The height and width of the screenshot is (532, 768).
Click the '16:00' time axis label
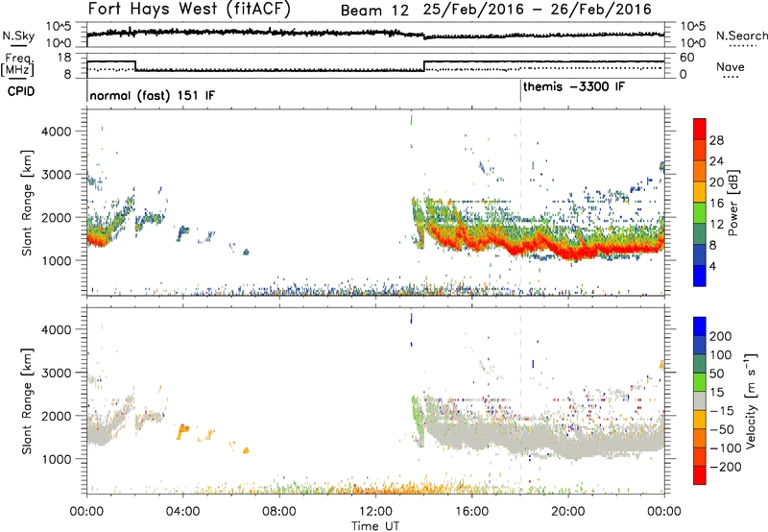click(x=471, y=512)
